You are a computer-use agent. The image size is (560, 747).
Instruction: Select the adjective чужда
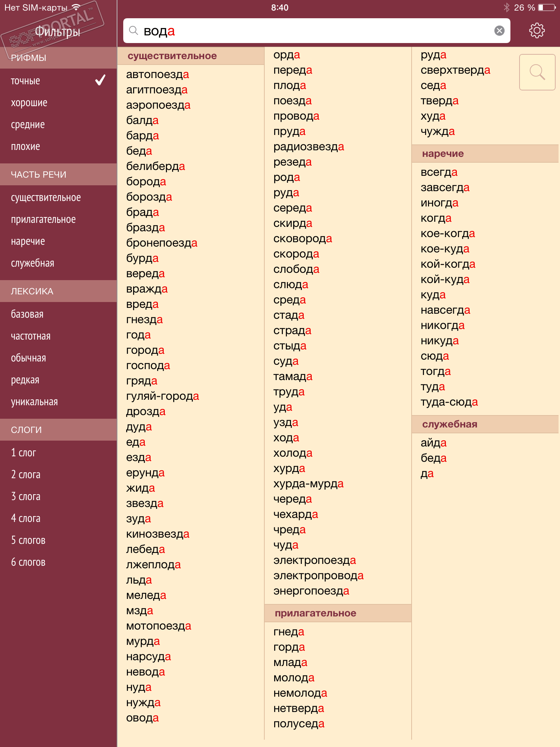click(438, 131)
